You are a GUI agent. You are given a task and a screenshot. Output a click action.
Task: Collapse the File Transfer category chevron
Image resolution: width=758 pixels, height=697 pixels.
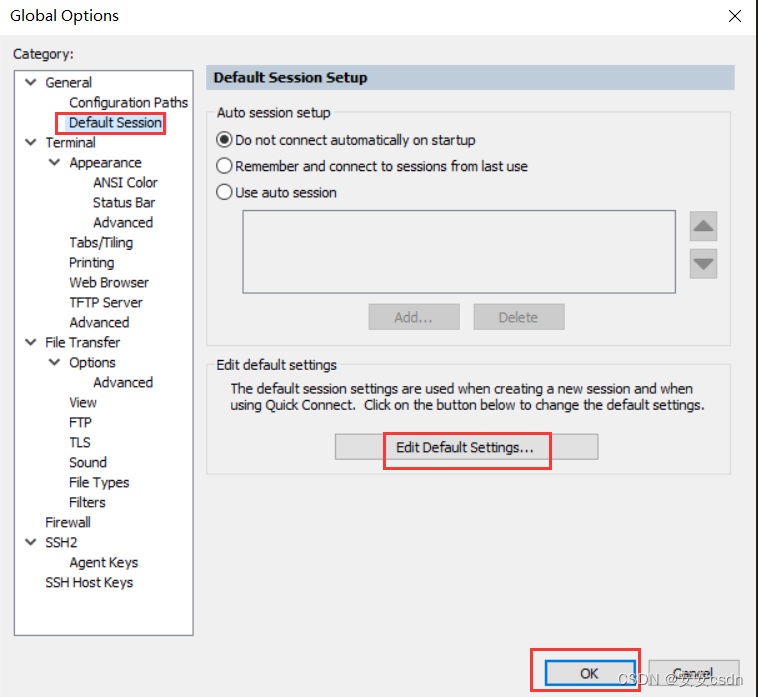point(31,342)
